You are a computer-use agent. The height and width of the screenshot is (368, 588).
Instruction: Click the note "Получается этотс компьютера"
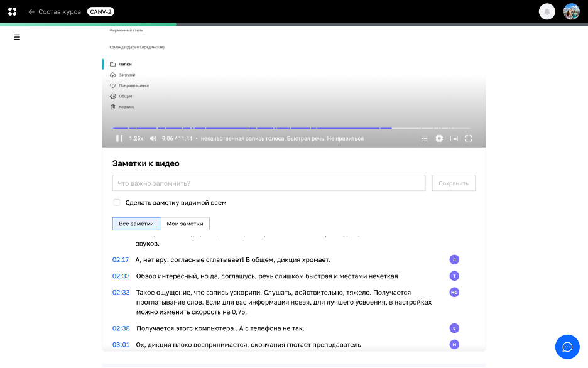(220, 328)
